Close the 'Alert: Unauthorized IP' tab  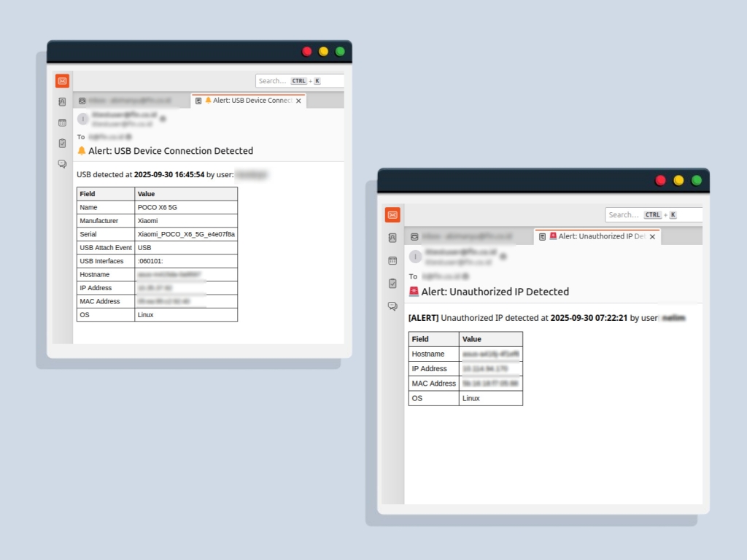[x=652, y=237]
